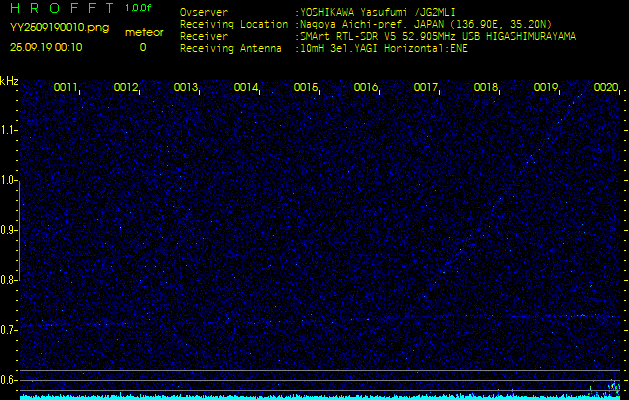Click the kHz axis unit label
The height and width of the screenshot is (400, 629).
click(x=9, y=81)
